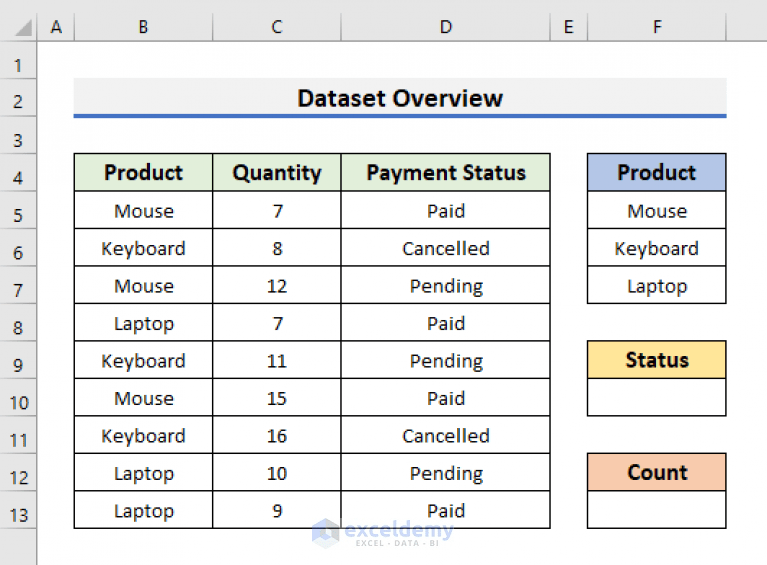
Task: Select Laptop in row 13 of column B
Action: point(143,510)
